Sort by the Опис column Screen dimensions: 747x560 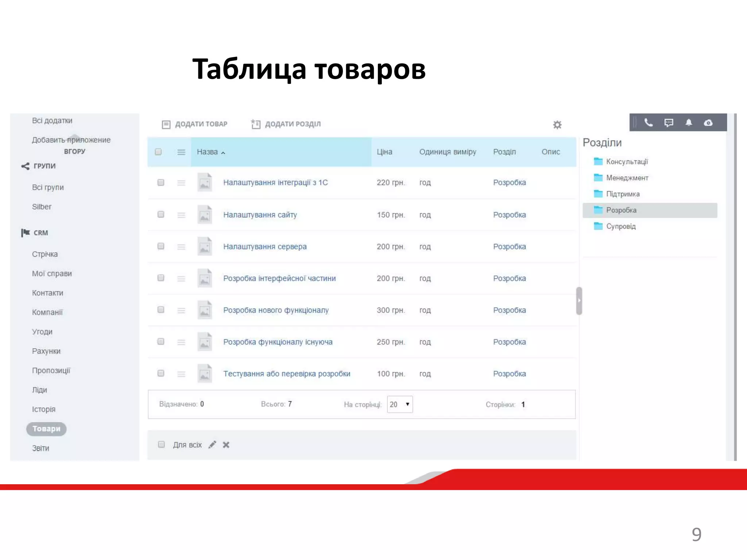click(551, 152)
